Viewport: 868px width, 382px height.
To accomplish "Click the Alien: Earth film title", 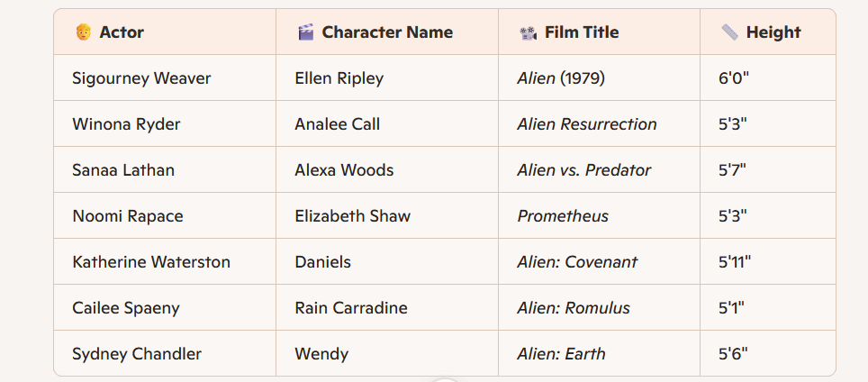I will (x=561, y=354).
